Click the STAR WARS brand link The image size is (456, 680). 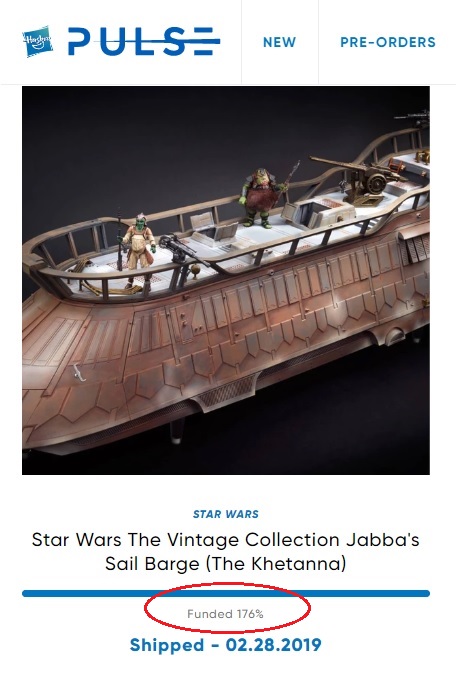pyautogui.click(x=226, y=514)
